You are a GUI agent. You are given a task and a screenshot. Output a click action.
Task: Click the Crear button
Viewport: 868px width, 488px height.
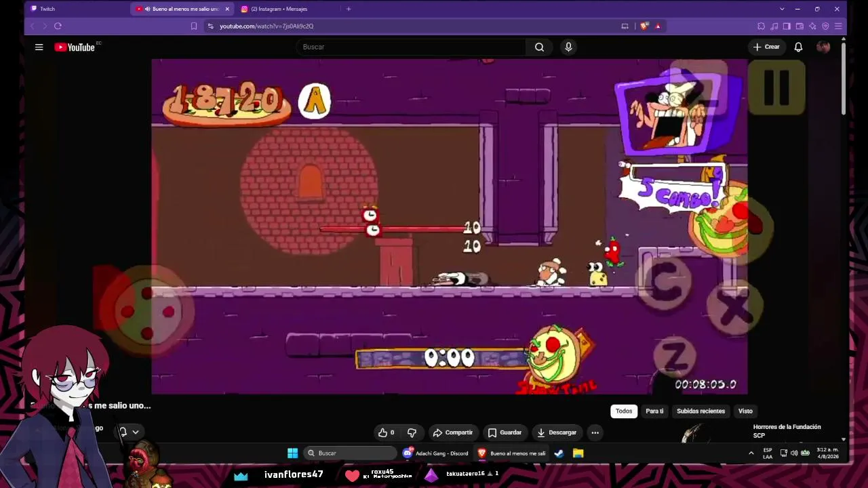point(766,47)
